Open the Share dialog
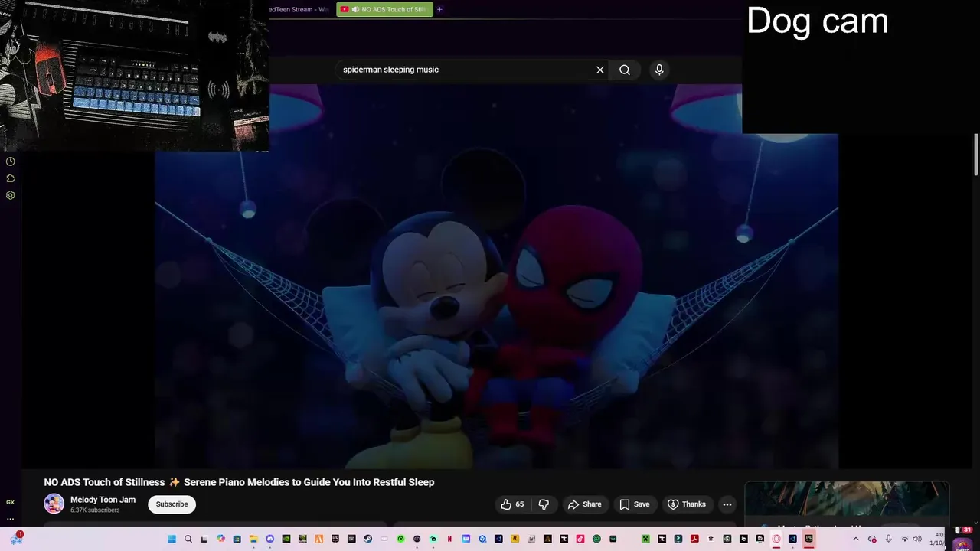 click(584, 504)
